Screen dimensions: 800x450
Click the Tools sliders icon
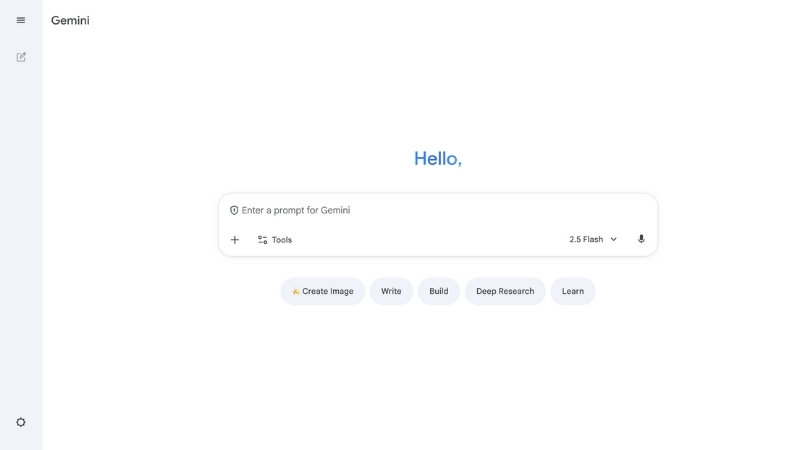pos(262,240)
